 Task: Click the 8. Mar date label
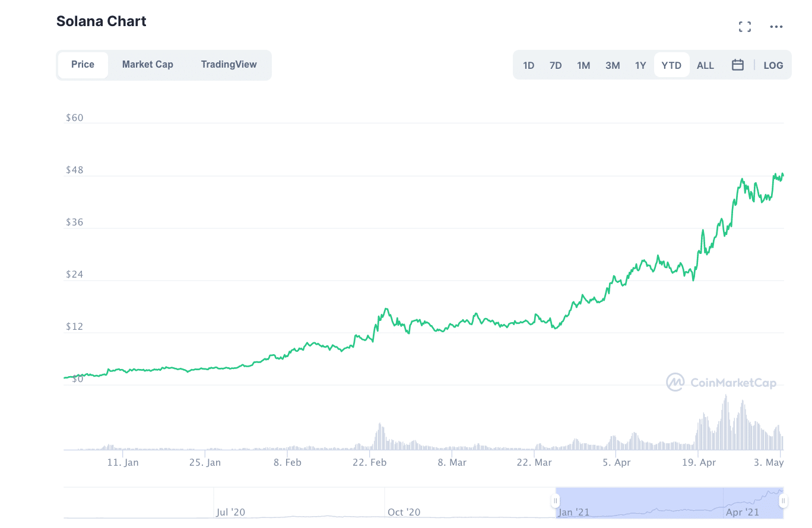click(452, 462)
